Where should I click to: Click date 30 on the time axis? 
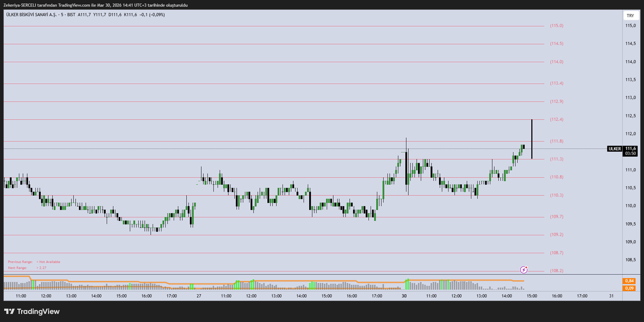point(404,296)
